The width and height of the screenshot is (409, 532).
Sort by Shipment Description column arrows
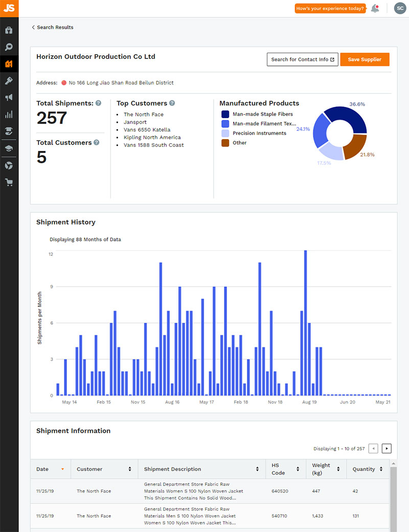coord(257,469)
